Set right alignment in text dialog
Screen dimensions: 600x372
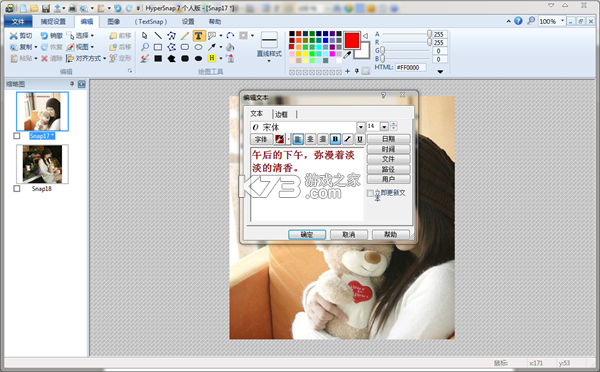tap(323, 139)
